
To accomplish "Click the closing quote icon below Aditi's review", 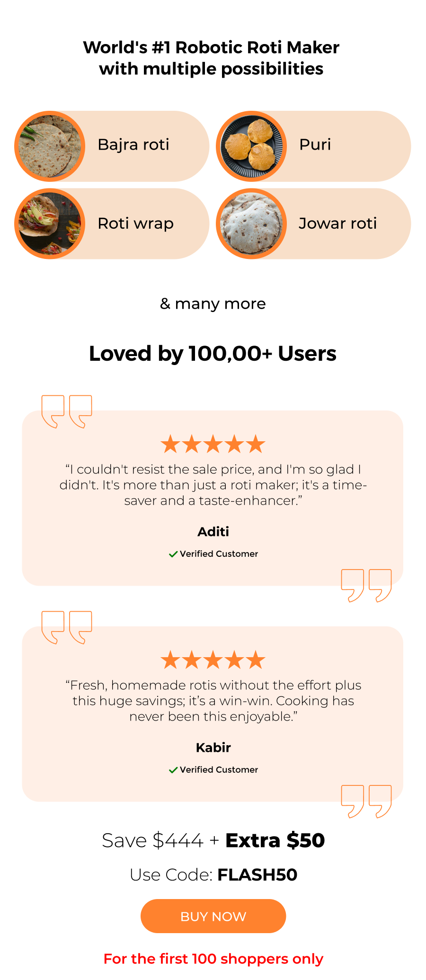I will click(366, 586).
